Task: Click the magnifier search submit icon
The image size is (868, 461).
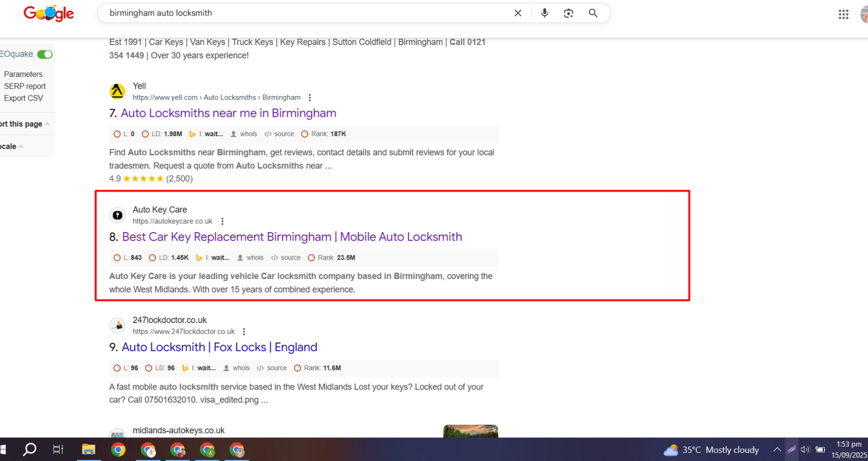Action: [593, 13]
